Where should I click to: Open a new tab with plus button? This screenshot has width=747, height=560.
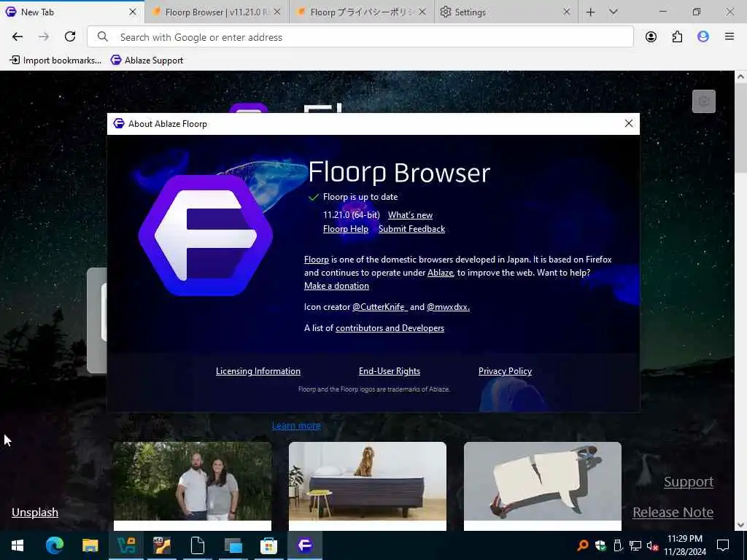pos(590,12)
